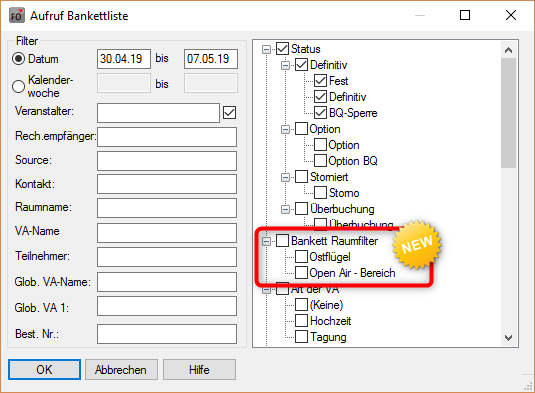Screen dimensions: 535x393
Task: Toggle the checkbox next to Veranstalter field
Action: [229, 113]
